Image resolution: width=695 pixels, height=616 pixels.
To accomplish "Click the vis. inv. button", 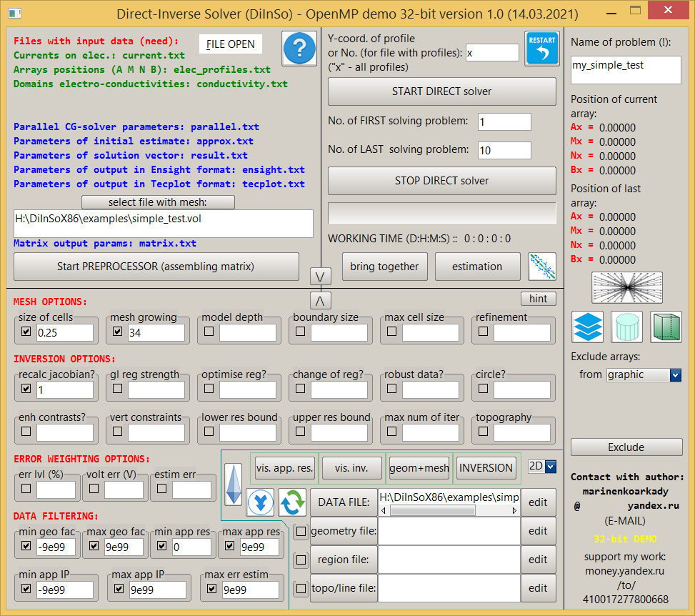I will click(352, 468).
